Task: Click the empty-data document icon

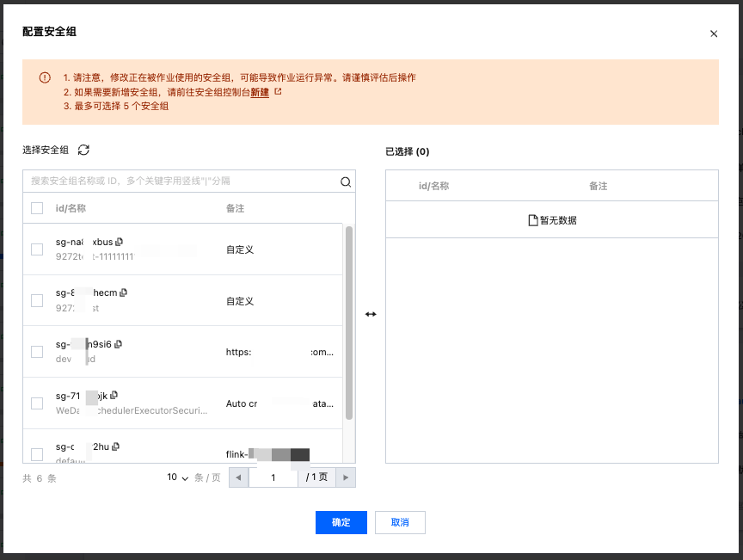Action: pyautogui.click(x=533, y=220)
